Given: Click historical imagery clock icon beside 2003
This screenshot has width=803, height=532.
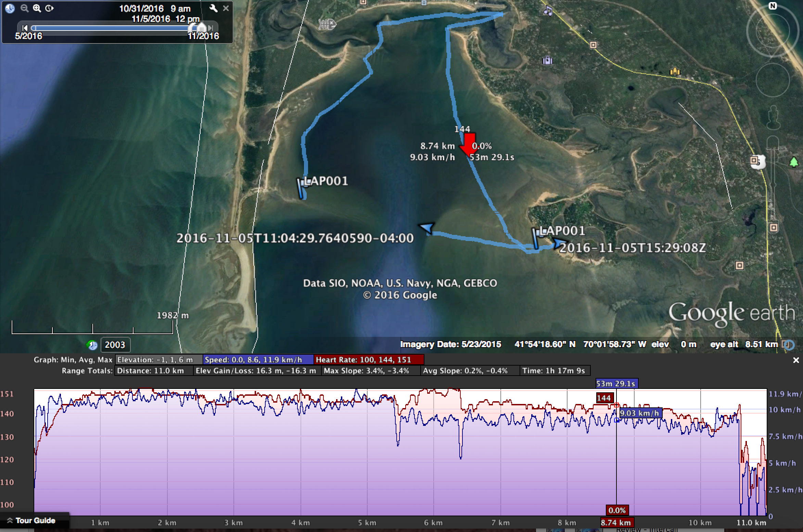Looking at the screenshot, I should pos(92,345).
